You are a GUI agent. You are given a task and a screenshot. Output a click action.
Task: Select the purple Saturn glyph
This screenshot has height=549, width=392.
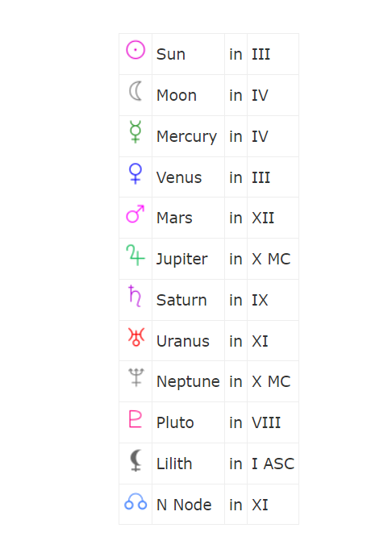tap(135, 296)
